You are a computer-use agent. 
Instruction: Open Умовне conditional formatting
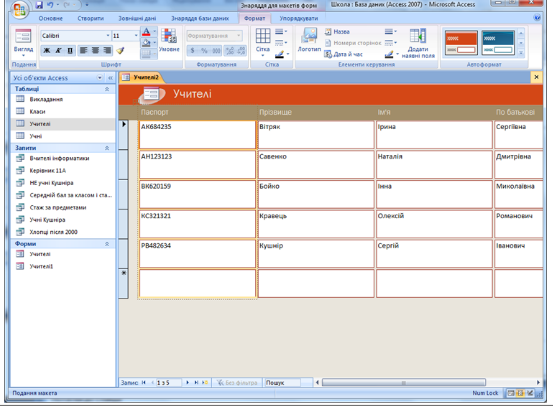[169, 40]
